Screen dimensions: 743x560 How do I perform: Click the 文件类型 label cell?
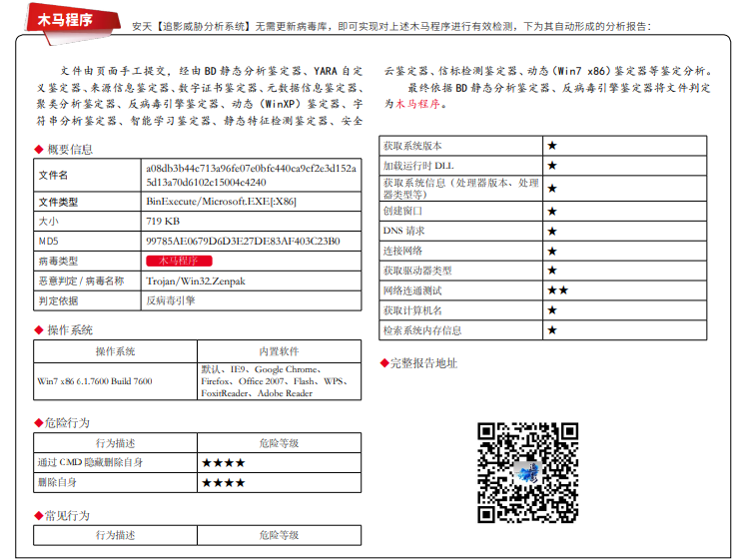pyautogui.click(x=87, y=202)
